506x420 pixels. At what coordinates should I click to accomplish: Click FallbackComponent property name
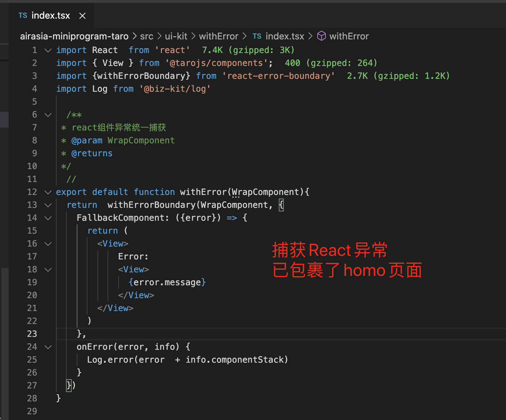(x=121, y=218)
